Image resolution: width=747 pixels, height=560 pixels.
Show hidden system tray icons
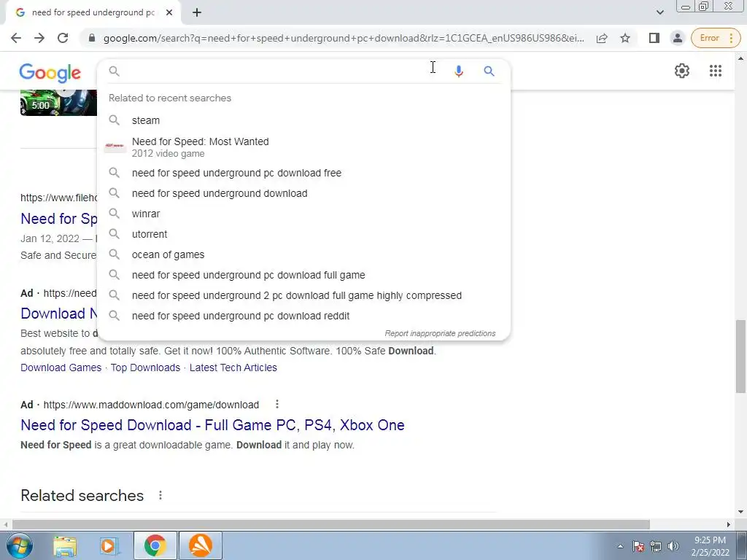pyautogui.click(x=620, y=546)
